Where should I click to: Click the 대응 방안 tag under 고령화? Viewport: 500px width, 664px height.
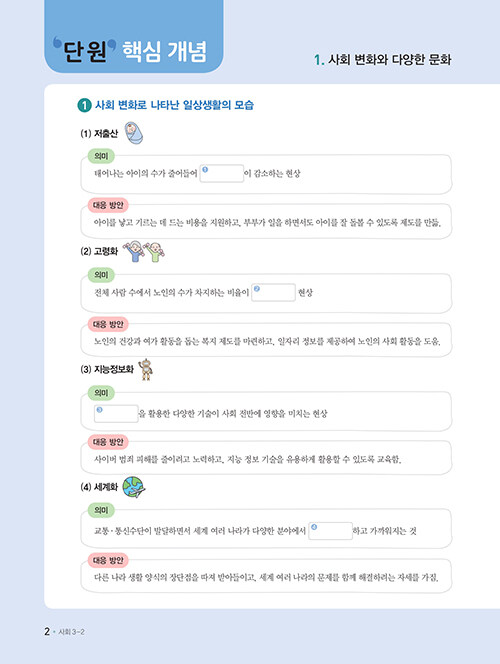[x=108, y=324]
